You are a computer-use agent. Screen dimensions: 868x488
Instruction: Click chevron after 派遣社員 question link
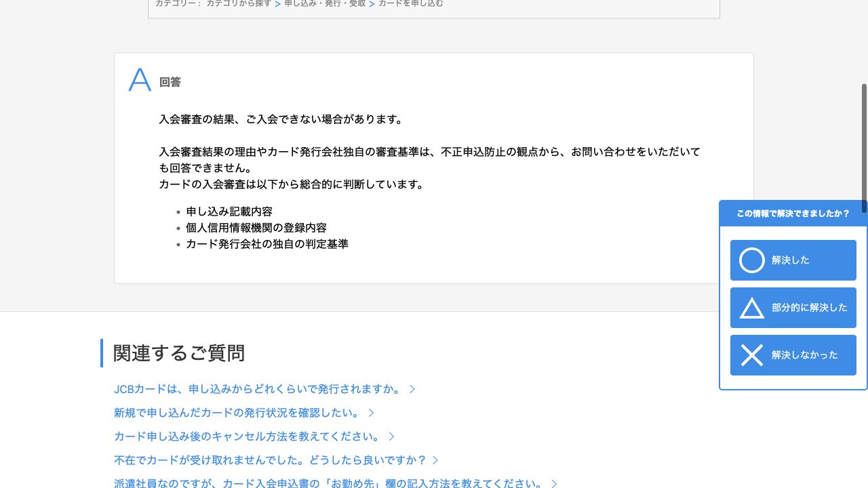tap(555, 484)
